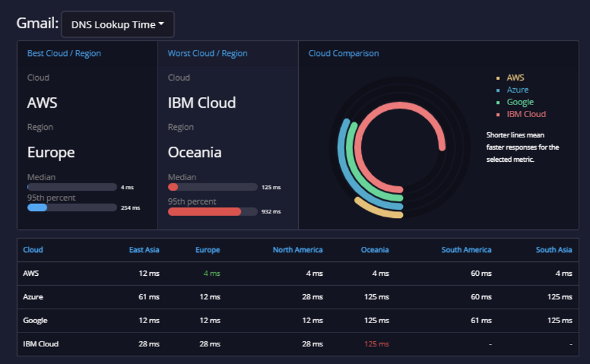Screen dimensions: 590x364
Task: Sort by South America column header
Action: point(466,249)
